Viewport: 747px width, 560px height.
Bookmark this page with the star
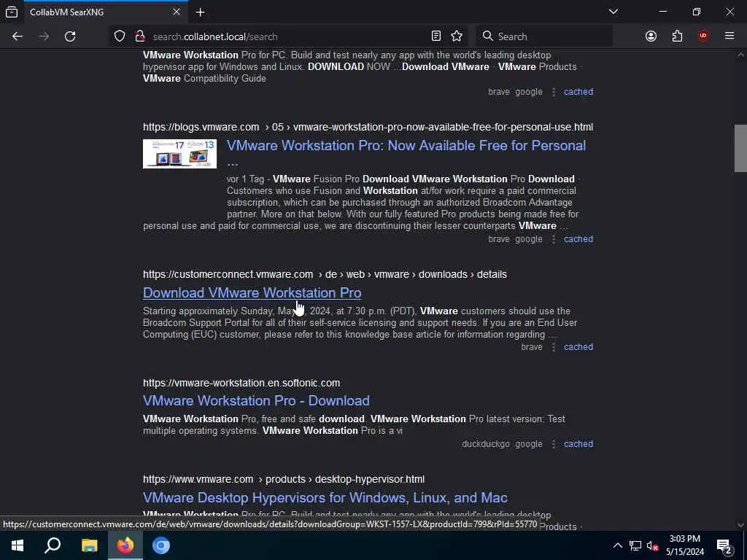click(457, 36)
